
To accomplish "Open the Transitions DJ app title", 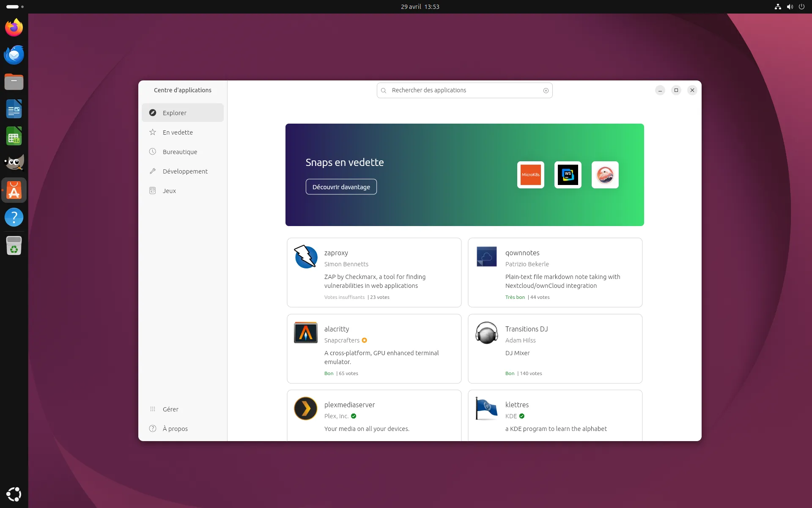I will [527, 329].
